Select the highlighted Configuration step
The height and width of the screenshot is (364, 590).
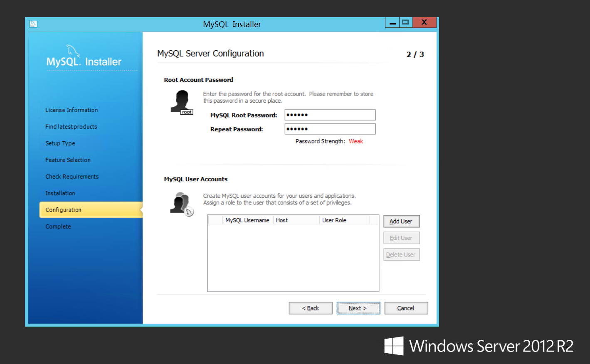point(91,210)
